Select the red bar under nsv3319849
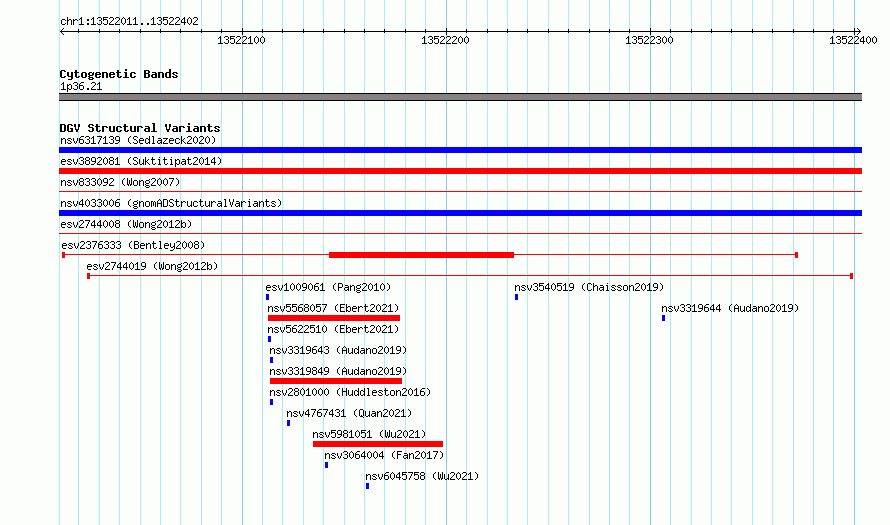 coord(336,381)
